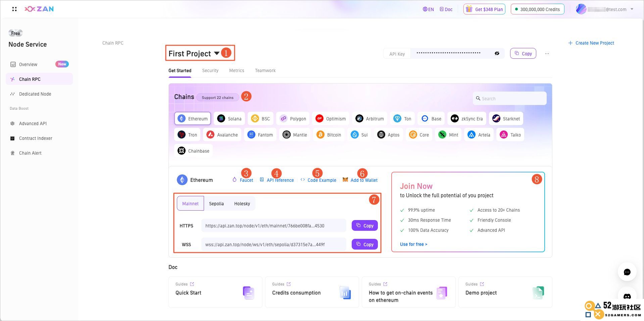Select the Sepolia network tab

[216, 204]
